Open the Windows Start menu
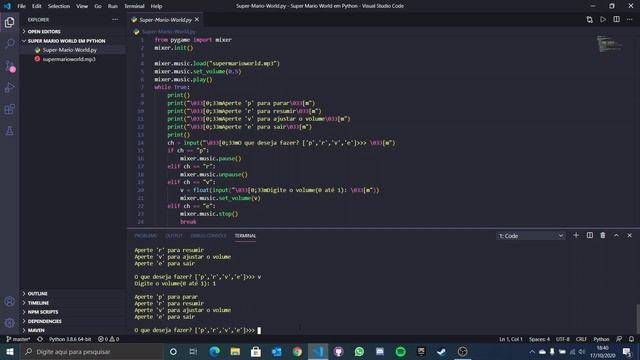Screen dimensions: 640x360 [x=9, y=351]
